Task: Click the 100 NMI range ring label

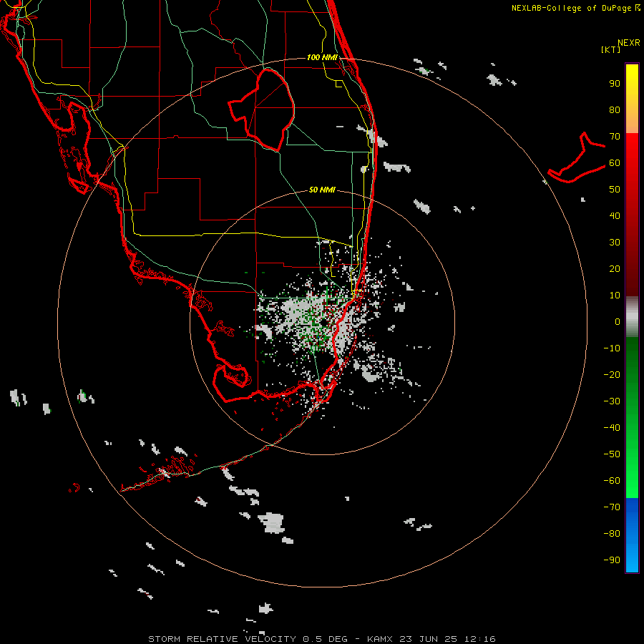Action: [322, 57]
